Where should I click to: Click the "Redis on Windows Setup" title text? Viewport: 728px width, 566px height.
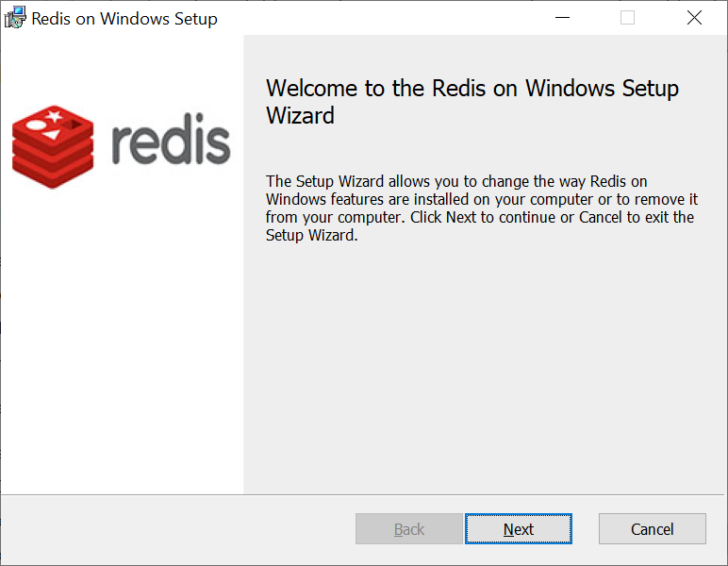pyautogui.click(x=124, y=19)
